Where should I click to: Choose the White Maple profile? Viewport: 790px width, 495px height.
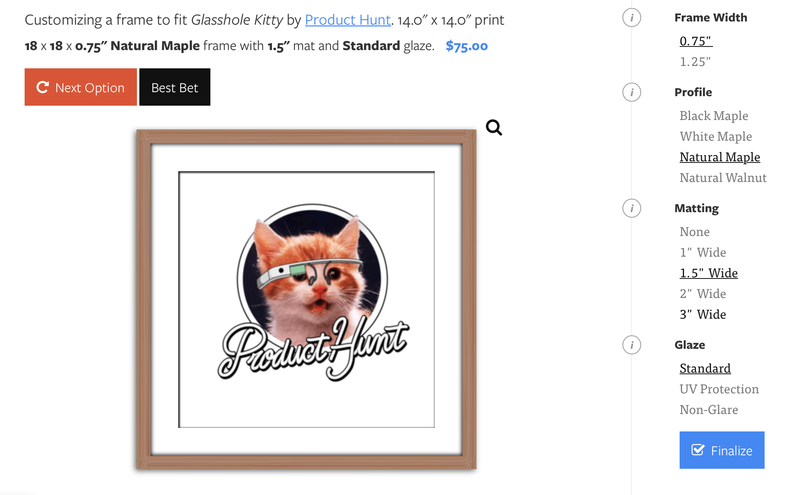pos(715,136)
